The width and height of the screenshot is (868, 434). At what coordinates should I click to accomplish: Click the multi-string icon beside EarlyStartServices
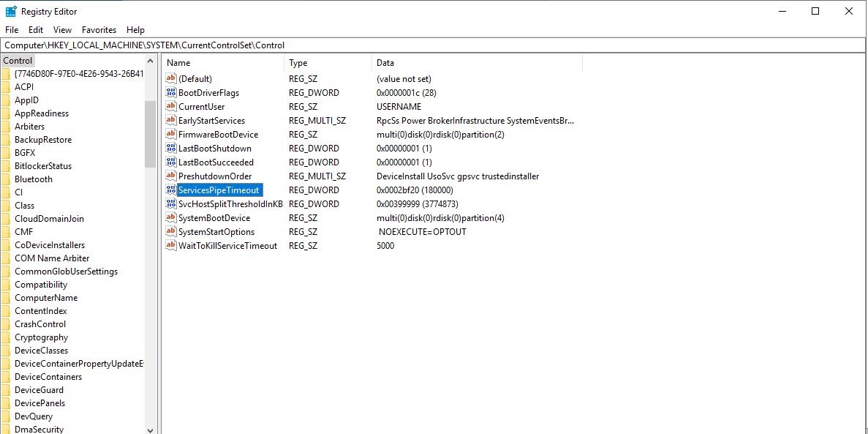tap(171, 120)
